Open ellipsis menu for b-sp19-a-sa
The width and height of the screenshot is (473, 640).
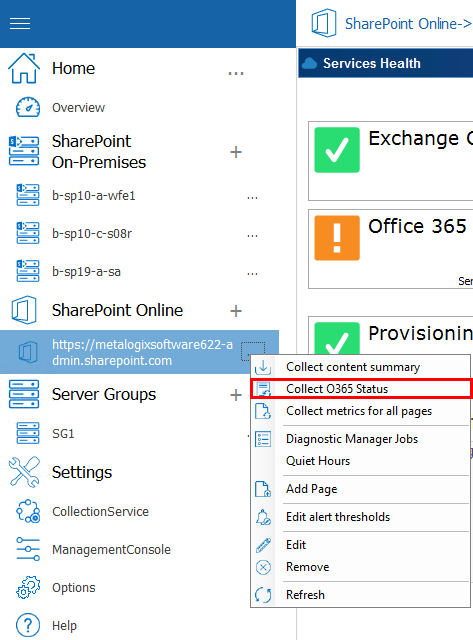252,274
